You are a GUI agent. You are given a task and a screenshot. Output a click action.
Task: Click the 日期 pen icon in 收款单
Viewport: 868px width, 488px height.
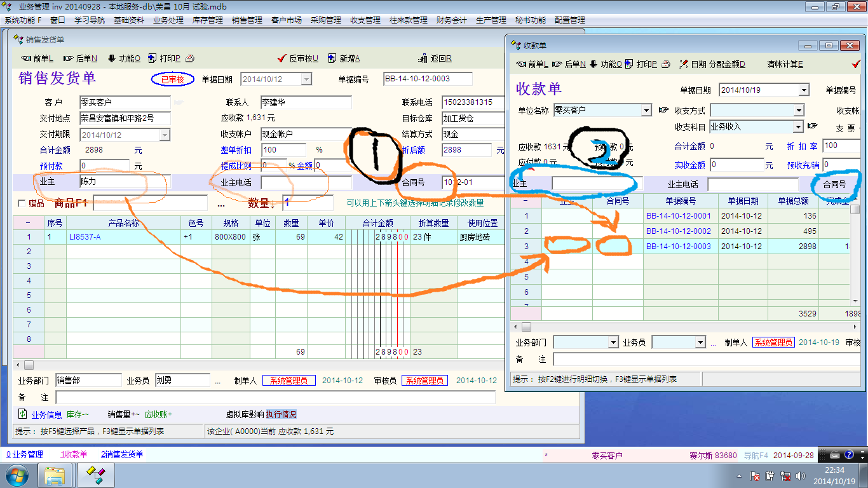tap(683, 64)
